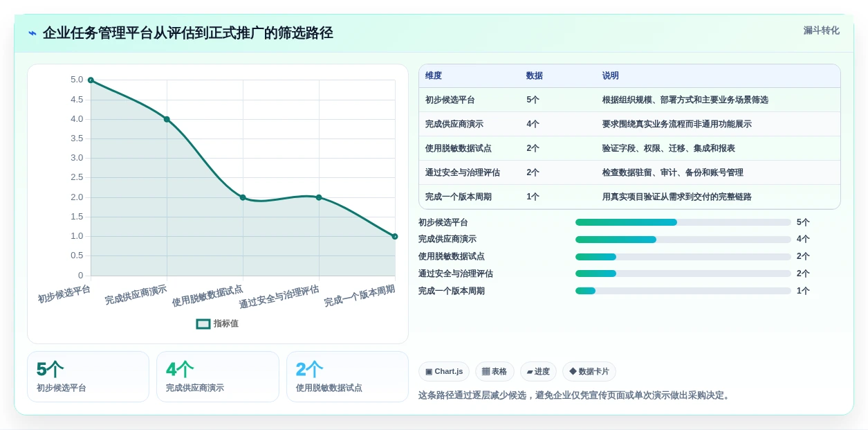
Task: Click the 说明 column header
Action: tap(611, 76)
